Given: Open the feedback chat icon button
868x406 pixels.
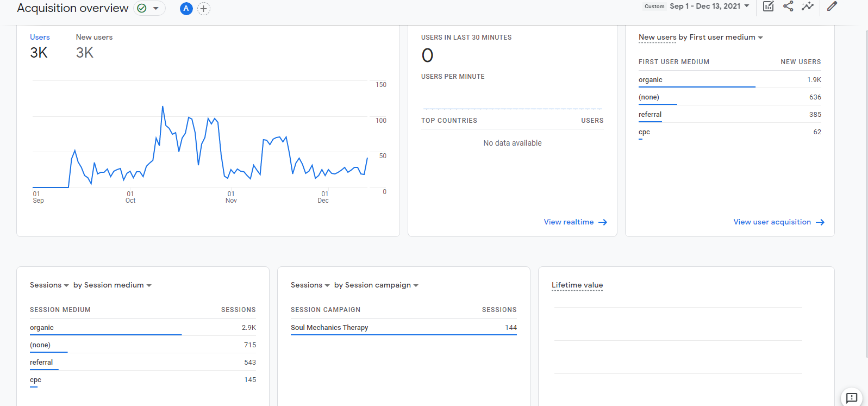Looking at the screenshot, I should coord(852,397).
